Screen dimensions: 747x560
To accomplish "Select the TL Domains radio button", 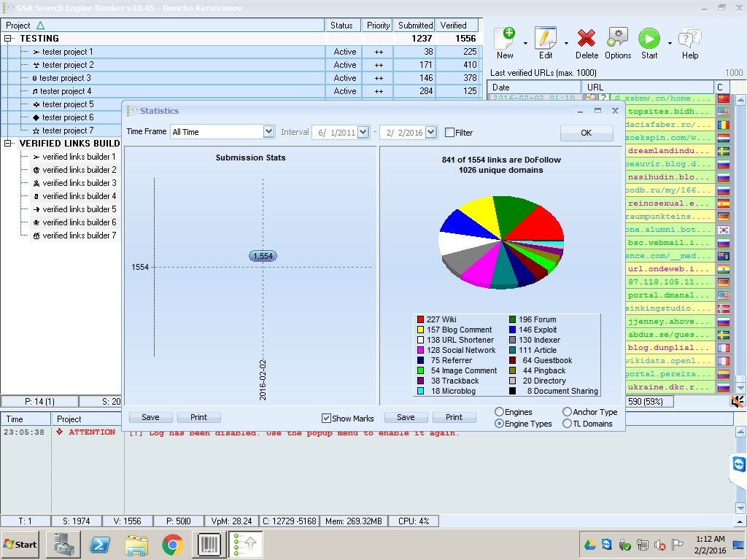I will 567,424.
